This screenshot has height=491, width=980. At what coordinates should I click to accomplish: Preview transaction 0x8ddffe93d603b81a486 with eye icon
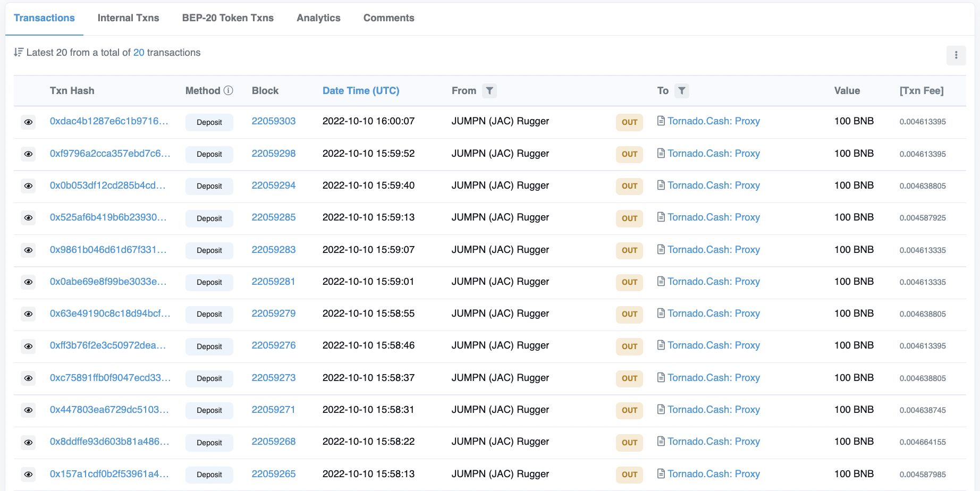coord(29,443)
